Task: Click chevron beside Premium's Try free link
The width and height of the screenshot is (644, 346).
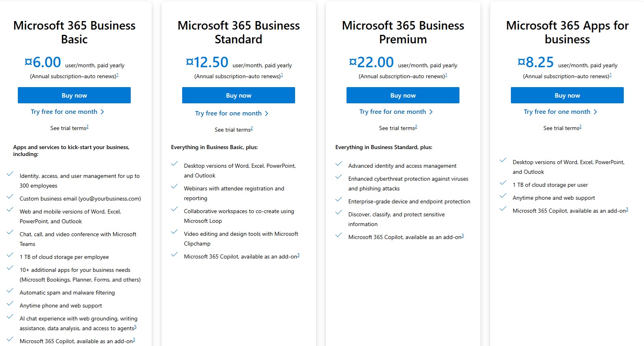Action: [x=431, y=112]
